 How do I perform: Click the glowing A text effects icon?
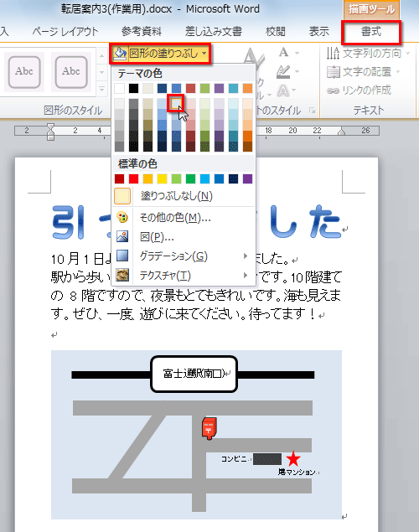[282, 90]
